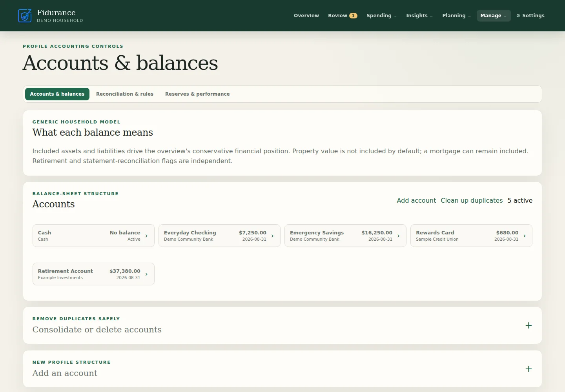Image resolution: width=565 pixels, height=392 pixels.
Task: Click the Fidurance shield logo icon
Action: pyautogui.click(x=25, y=16)
